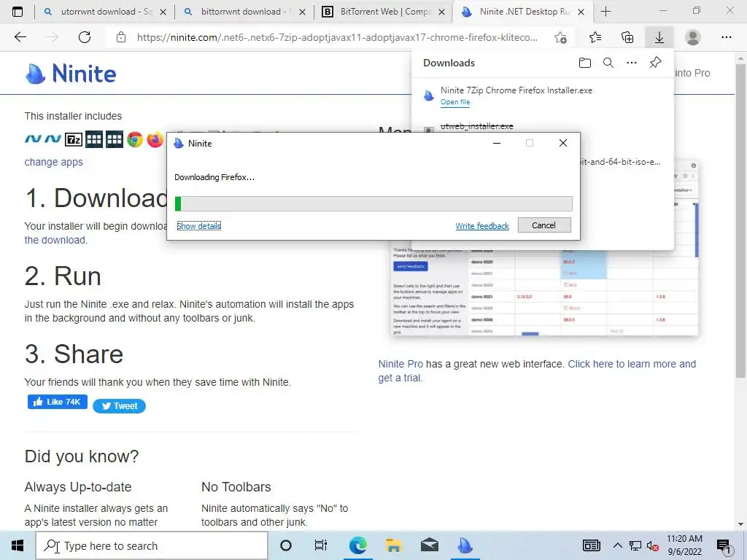
Task: Click the 7-Zip app icon
Action: pos(74,139)
